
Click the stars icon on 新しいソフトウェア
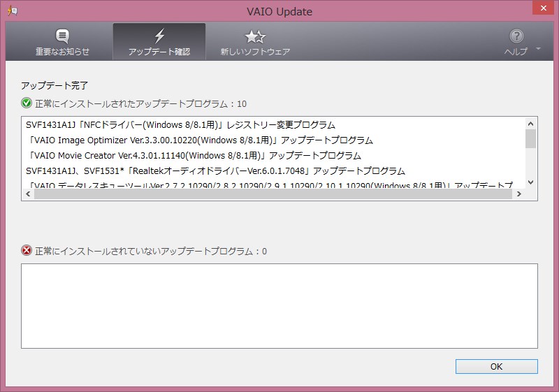click(255, 36)
